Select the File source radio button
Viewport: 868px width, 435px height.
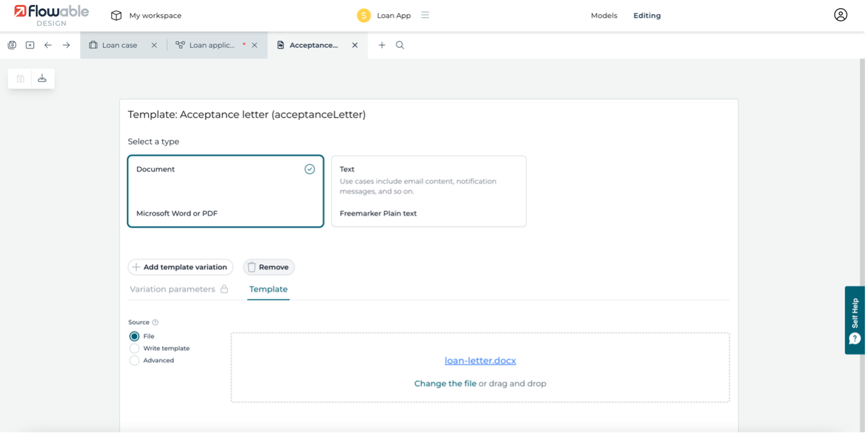(x=134, y=336)
